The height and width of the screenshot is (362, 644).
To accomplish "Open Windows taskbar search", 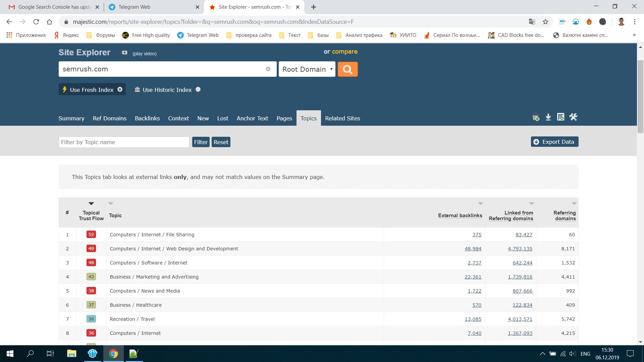I will pyautogui.click(x=30, y=354).
